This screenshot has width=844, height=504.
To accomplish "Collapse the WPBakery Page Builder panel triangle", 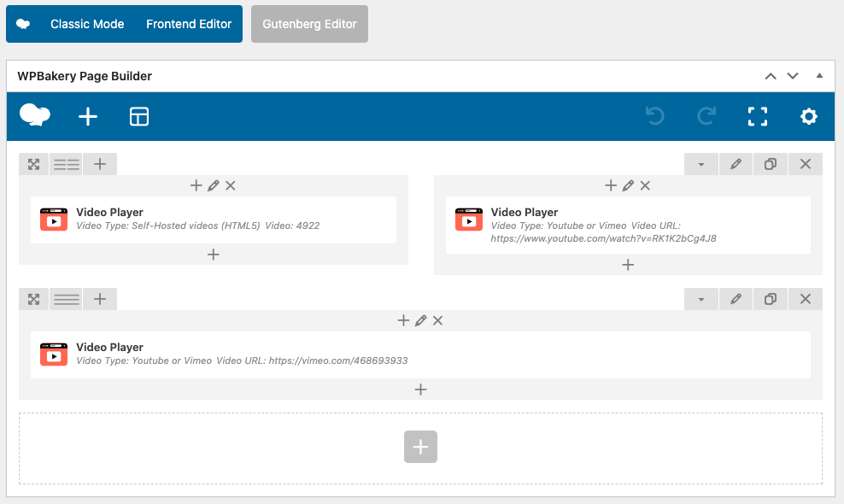I will click(x=819, y=75).
